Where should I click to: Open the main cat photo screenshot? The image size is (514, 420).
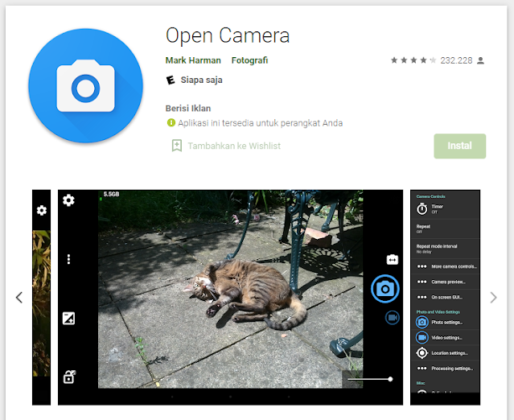pyautogui.click(x=230, y=298)
